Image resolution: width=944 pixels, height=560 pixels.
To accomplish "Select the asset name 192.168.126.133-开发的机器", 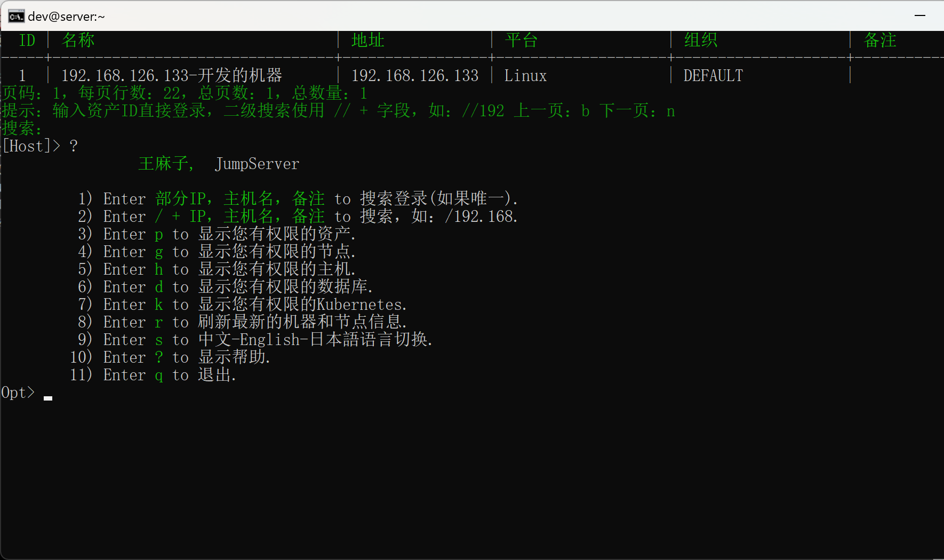I will pos(171,76).
